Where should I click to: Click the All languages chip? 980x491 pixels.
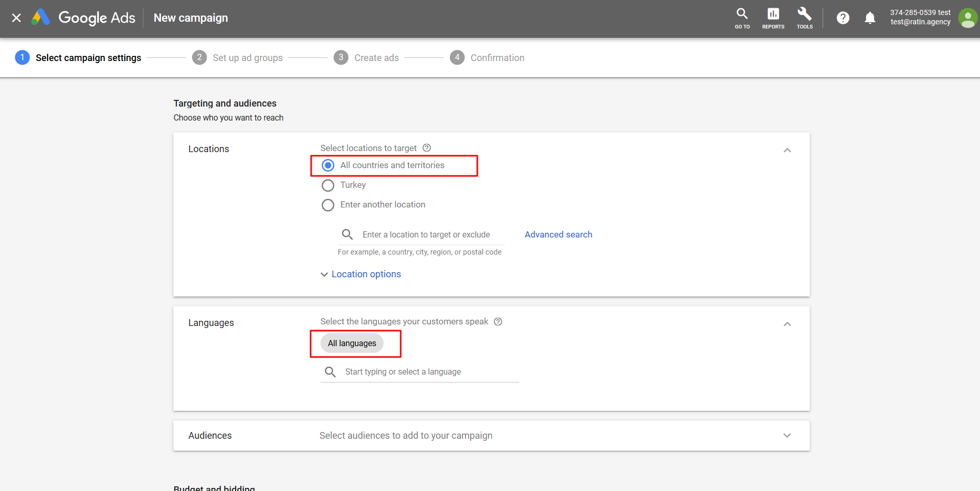pos(352,343)
